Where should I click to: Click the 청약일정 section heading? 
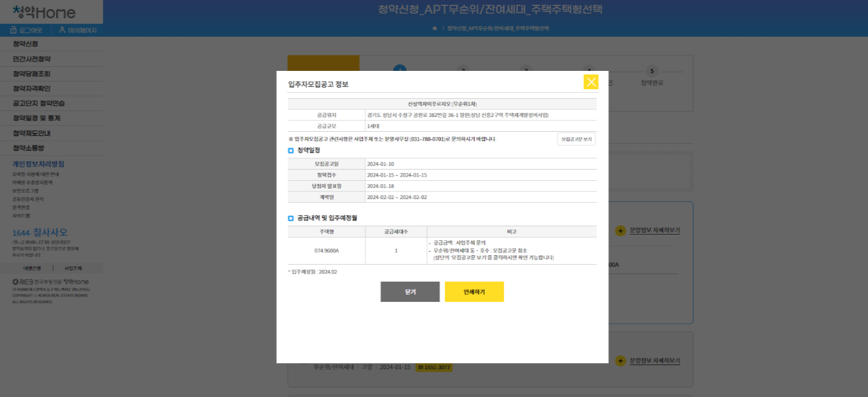coord(309,151)
